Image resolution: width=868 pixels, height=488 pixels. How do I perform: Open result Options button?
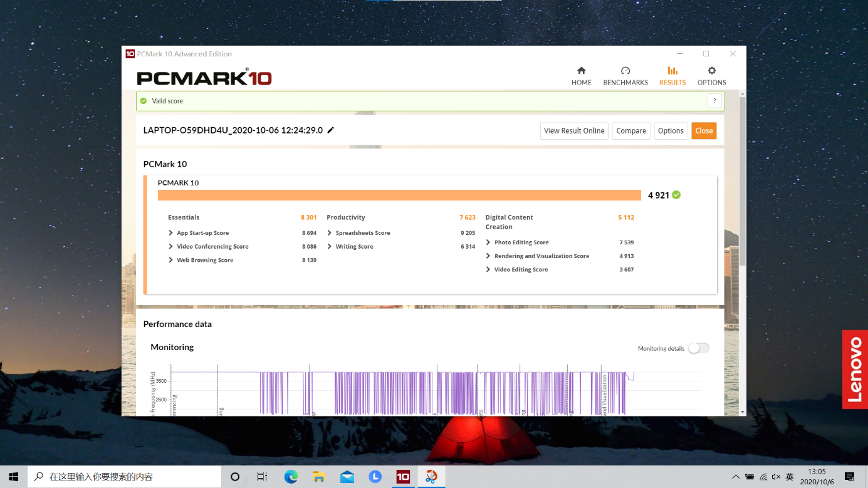click(671, 131)
